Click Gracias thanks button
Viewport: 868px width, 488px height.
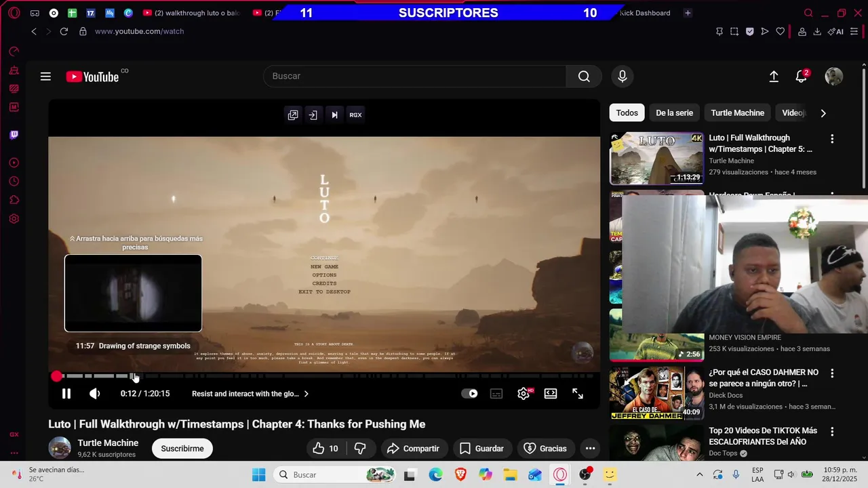pos(545,449)
